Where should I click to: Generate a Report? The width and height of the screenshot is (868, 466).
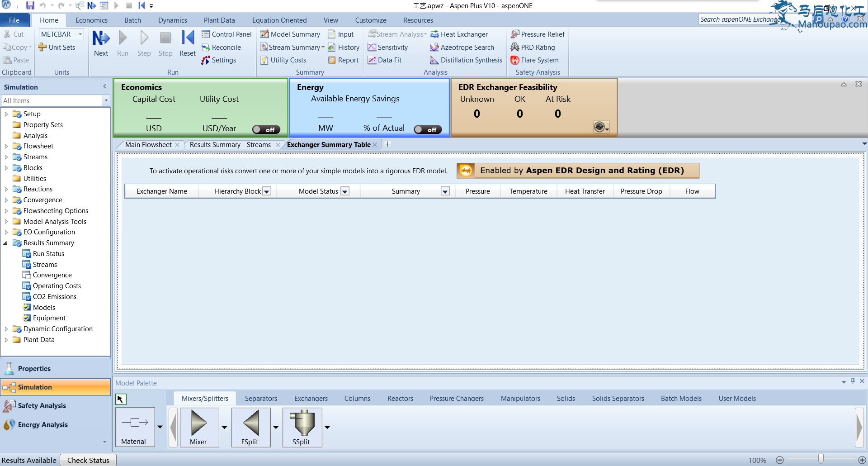point(343,60)
